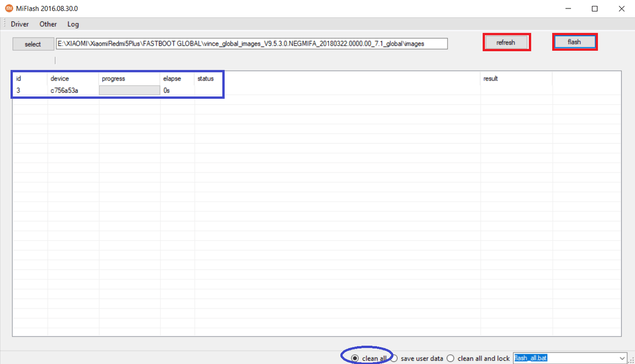Click the flash button
Viewport: 635px width, 364px height.
point(574,42)
